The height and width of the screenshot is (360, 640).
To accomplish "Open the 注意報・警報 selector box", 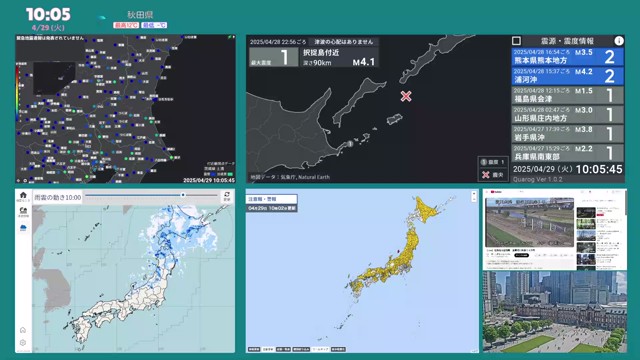I will coord(271,199).
